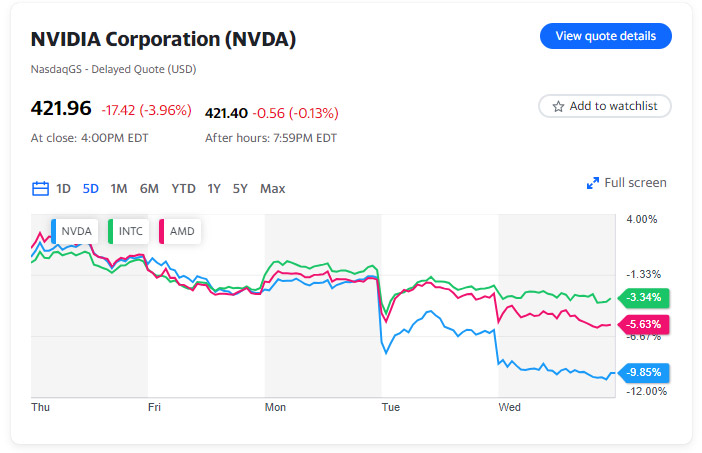Image resolution: width=702 pixels, height=453 pixels.
Task: Toggle the NVDA series legend chip
Action: [x=75, y=231]
